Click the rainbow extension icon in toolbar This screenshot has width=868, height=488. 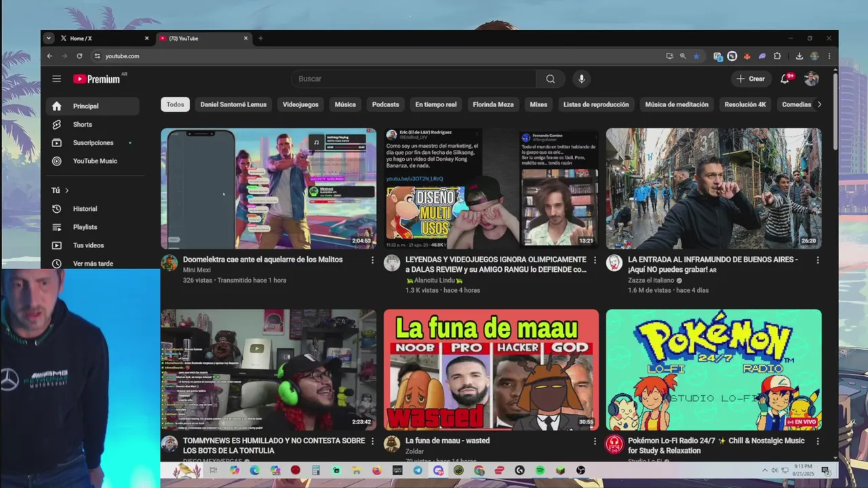(732, 56)
